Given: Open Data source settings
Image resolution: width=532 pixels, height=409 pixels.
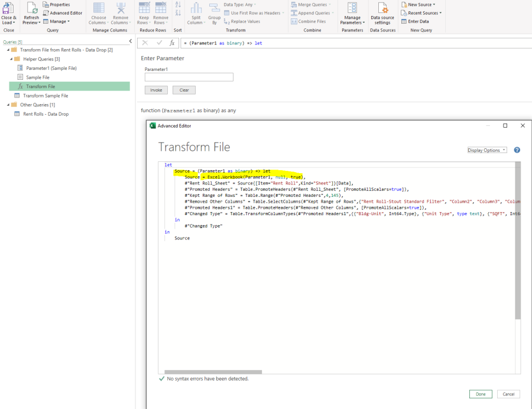Looking at the screenshot, I should click(x=382, y=14).
